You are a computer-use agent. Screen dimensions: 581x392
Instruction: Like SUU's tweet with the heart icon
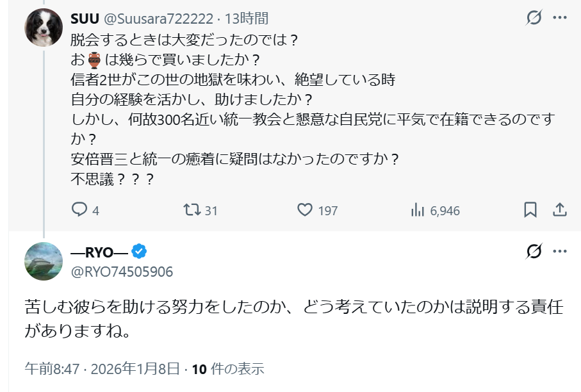coord(306,210)
